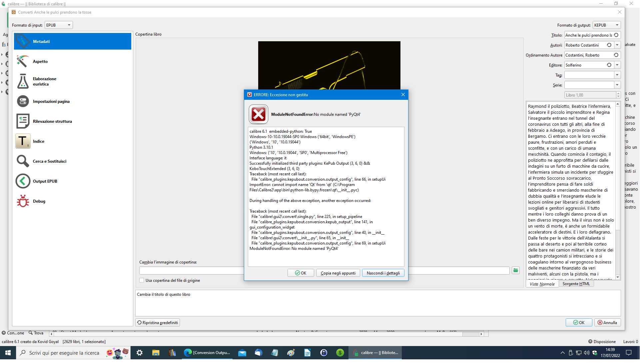Image resolution: width=642 pixels, height=364 pixels.
Task: Open Impostazioni pagina settings
Action: (x=51, y=101)
